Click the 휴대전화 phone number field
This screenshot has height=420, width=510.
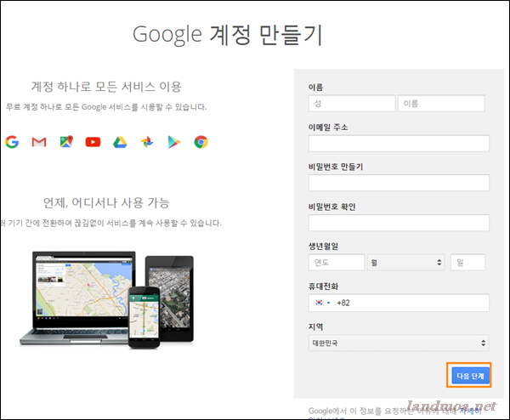click(399, 303)
